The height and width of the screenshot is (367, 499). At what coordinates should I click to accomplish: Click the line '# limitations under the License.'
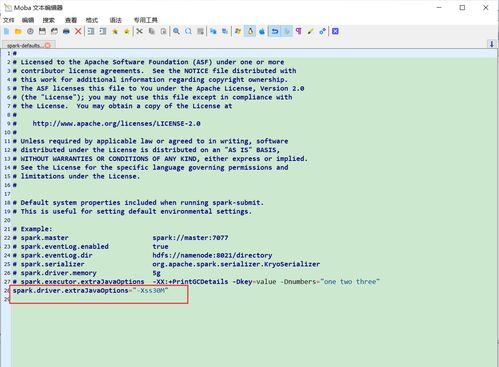[x=76, y=176]
